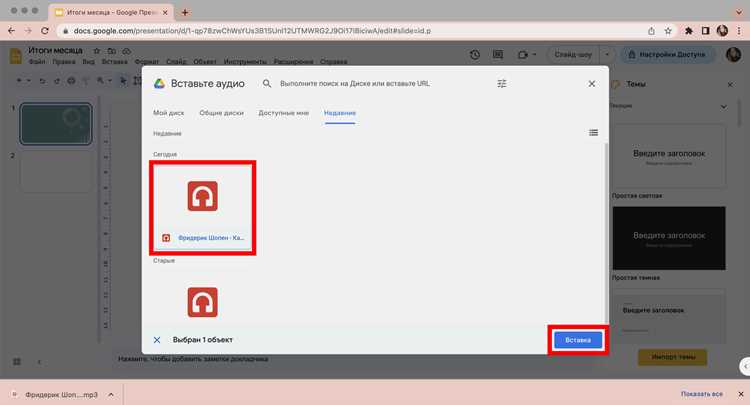Close the insert audio dialog
750x405 pixels.
(x=592, y=84)
